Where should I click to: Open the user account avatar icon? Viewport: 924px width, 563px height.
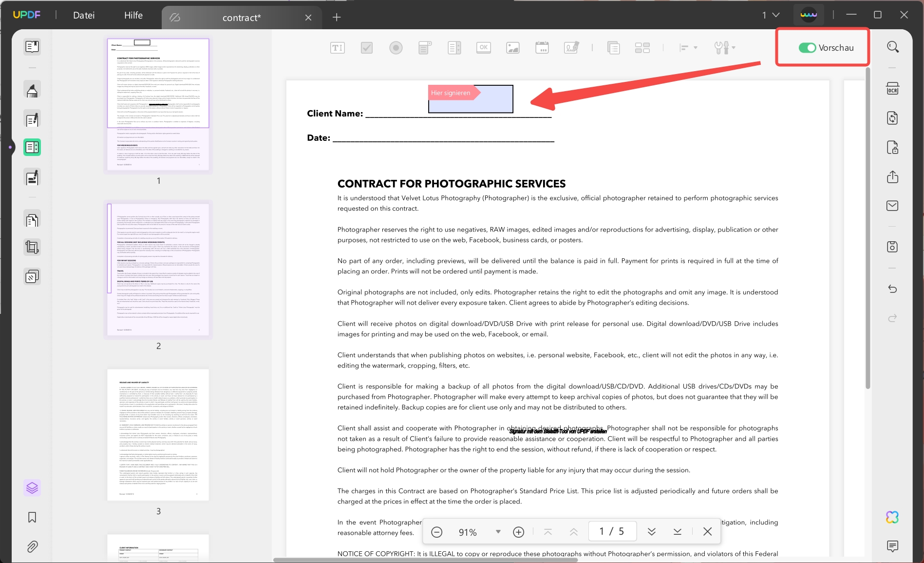point(809,15)
